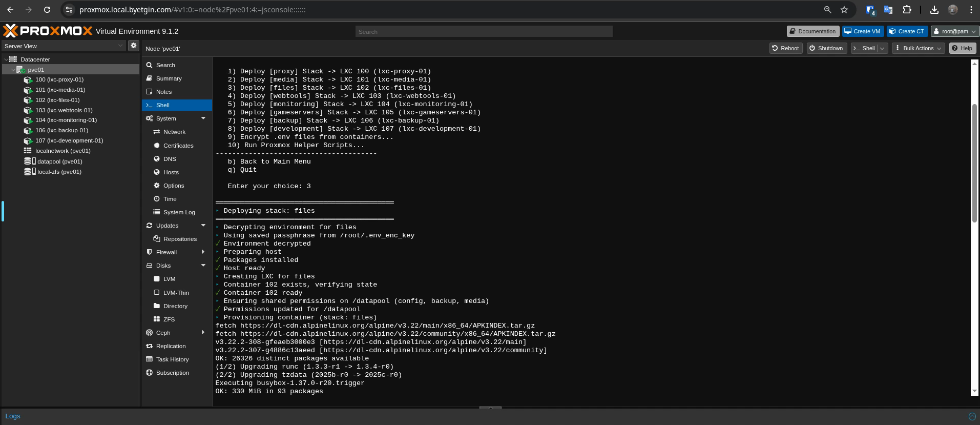Select container 107 (lxc-development-01)
980x425 pixels.
coord(69,140)
